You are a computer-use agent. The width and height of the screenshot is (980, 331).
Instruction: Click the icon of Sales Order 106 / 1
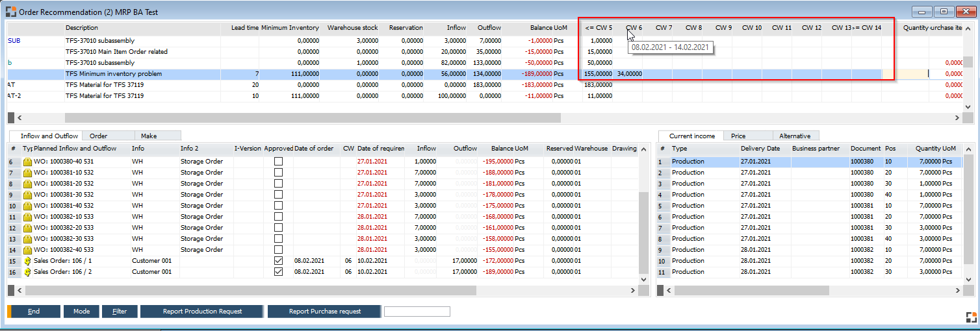tap(28, 261)
